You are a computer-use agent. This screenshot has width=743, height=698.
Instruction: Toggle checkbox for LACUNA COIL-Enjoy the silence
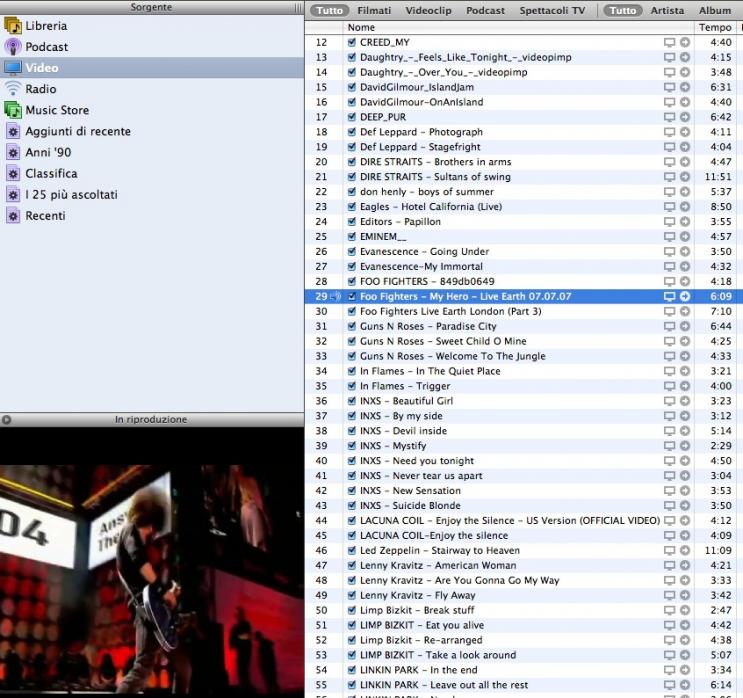[352, 535]
